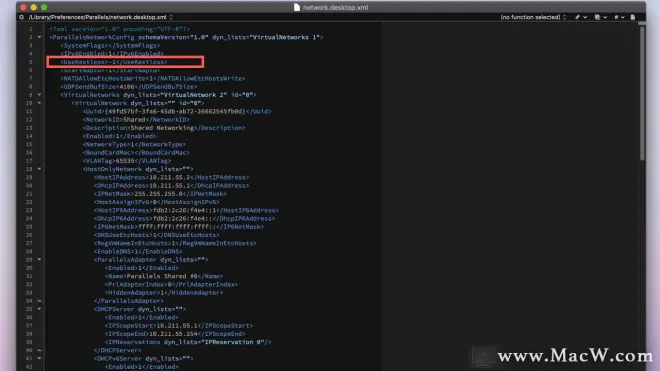Open the markers hash menu

coord(619,17)
